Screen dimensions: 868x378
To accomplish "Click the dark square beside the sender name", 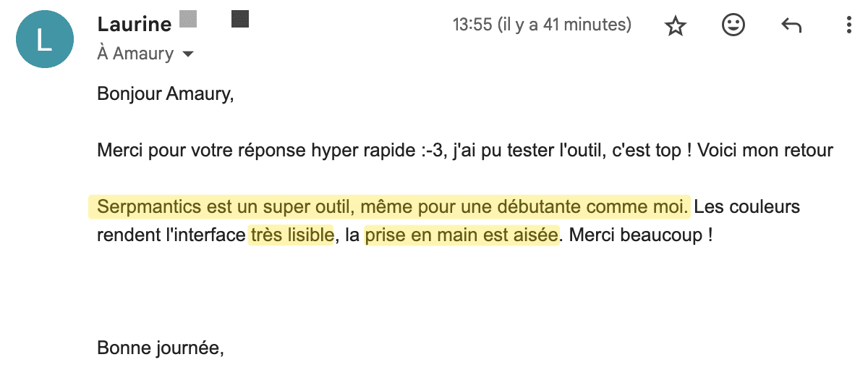I will pyautogui.click(x=240, y=20).
